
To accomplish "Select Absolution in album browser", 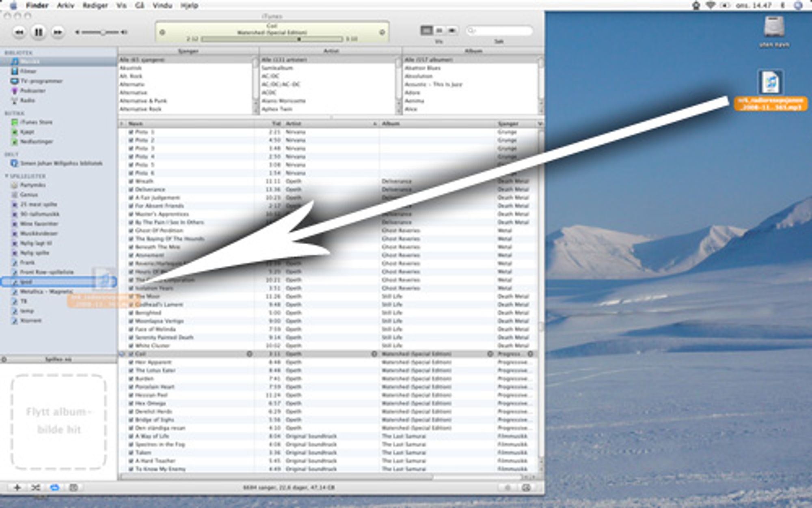I will [419, 76].
